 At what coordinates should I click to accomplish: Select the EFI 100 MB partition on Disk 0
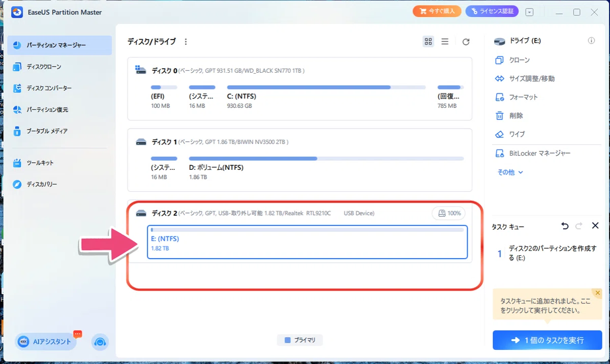pos(164,97)
